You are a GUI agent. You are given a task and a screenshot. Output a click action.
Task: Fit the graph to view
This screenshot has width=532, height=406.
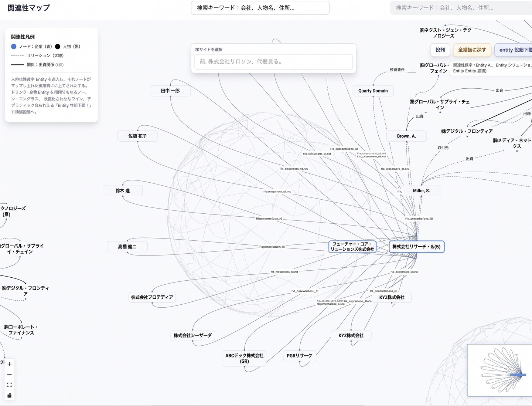(x=10, y=385)
